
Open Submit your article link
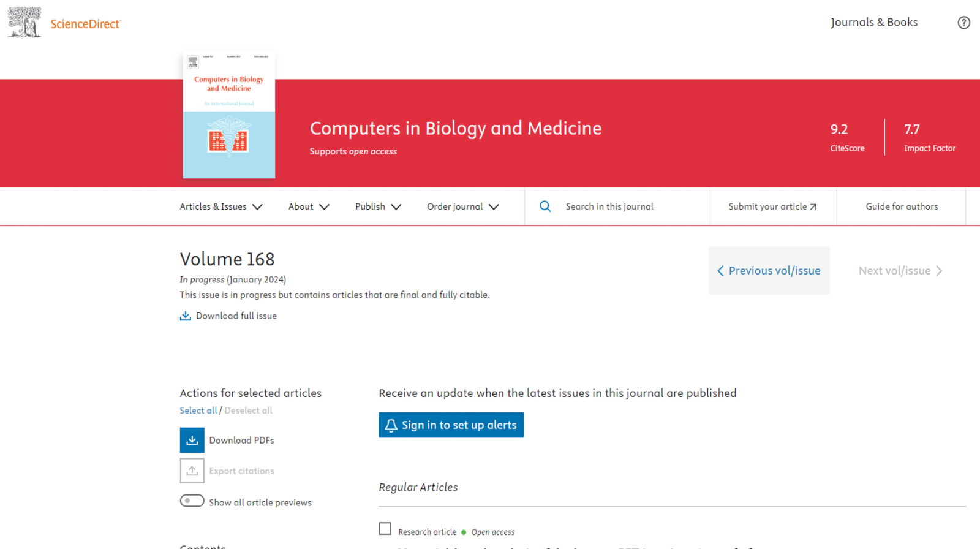coord(773,206)
